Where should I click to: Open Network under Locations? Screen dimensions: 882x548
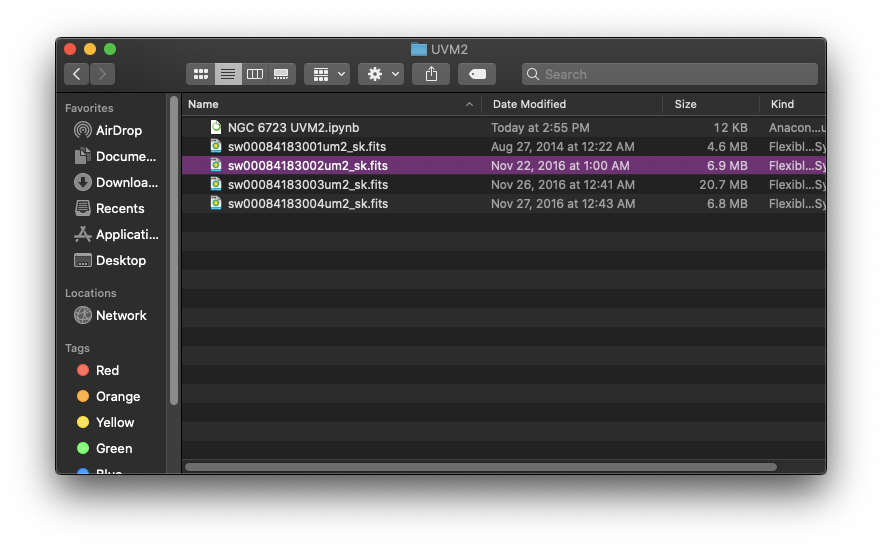tap(111, 316)
